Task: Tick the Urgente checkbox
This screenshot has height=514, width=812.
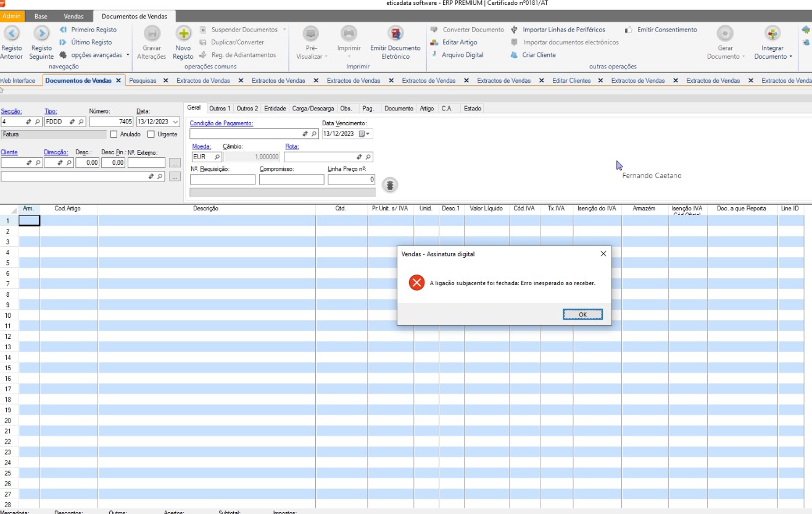Action: [x=151, y=135]
